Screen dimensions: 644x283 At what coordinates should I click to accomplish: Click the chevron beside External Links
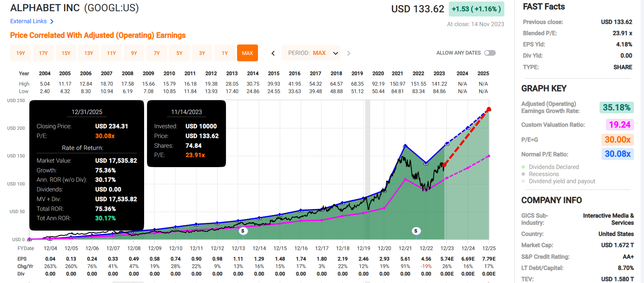52,22
